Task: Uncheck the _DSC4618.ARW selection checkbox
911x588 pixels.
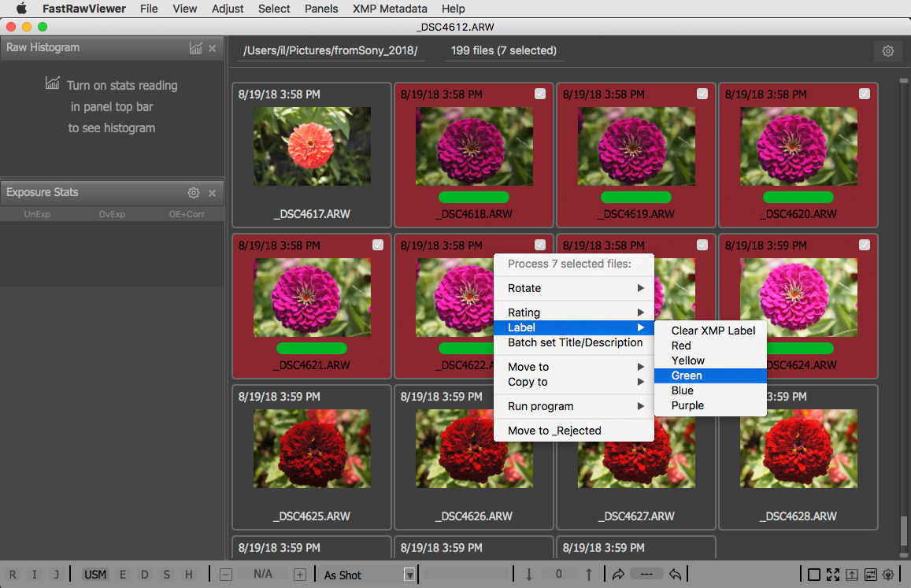Action: pyautogui.click(x=540, y=94)
